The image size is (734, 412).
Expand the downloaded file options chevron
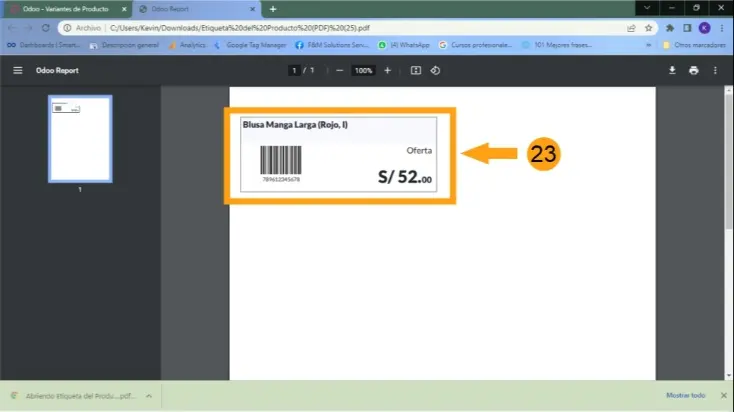click(x=149, y=396)
